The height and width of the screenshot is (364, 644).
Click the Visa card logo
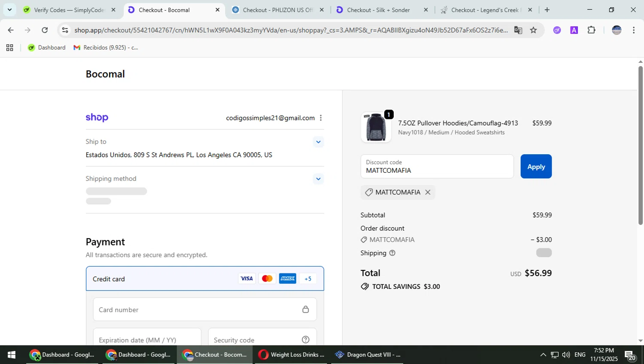(x=246, y=278)
